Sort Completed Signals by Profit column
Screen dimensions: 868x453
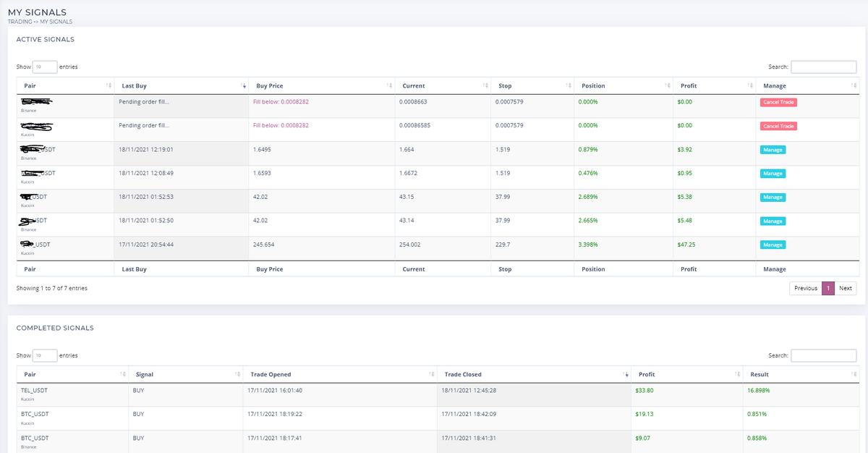coord(686,374)
